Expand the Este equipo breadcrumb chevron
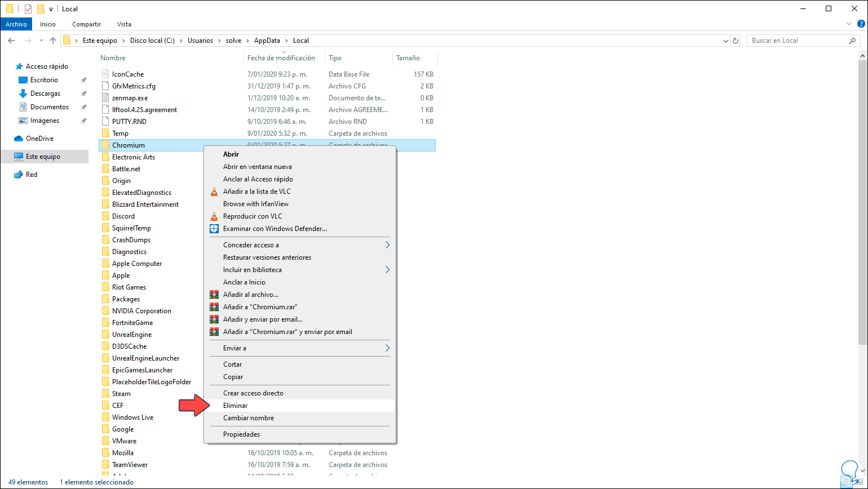868x489 pixels. point(125,41)
